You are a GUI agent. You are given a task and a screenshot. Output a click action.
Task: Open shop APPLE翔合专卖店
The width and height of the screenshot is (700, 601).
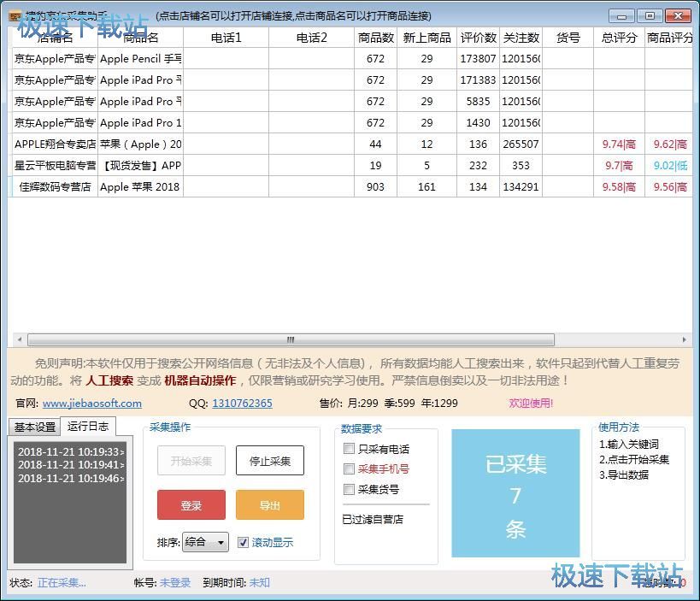click(x=55, y=144)
